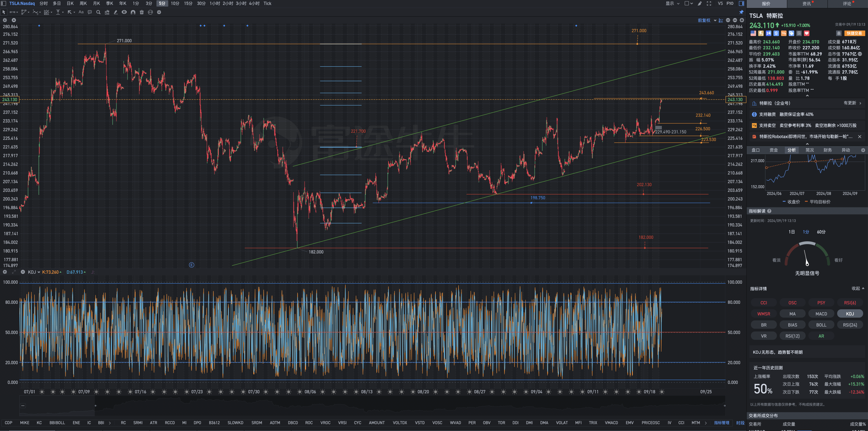The width and height of the screenshot is (868, 431).
Task: Pin the drawing toolbar
Action: 742,12
